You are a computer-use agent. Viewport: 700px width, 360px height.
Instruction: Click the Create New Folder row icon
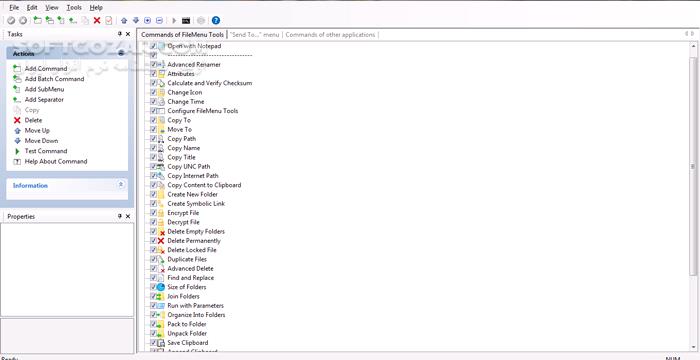161,194
